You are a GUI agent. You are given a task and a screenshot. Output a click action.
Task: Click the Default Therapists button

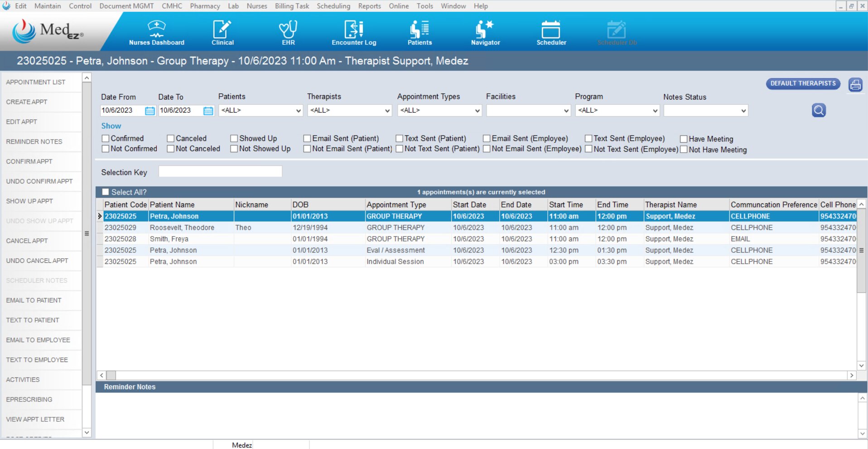803,84
